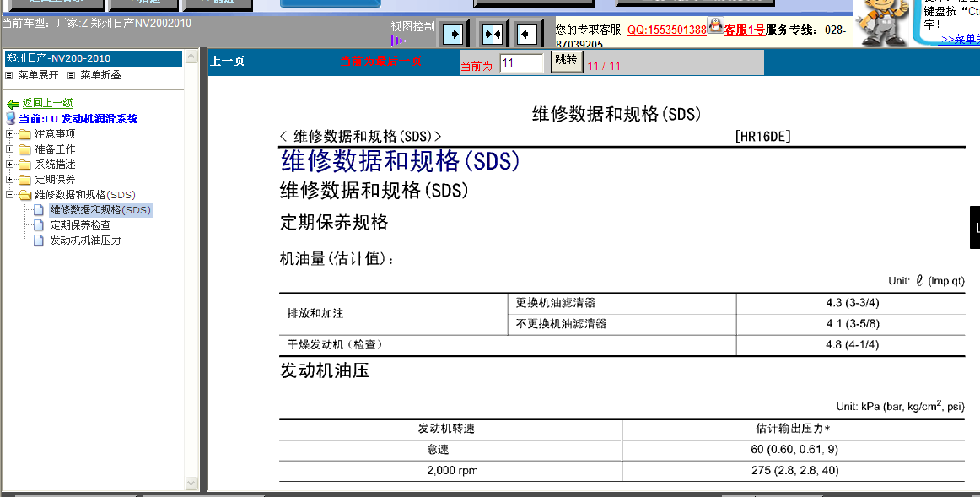Click the 4.3 (3-3/4) value cell
Viewport: 980px width, 497px height.
(853, 303)
